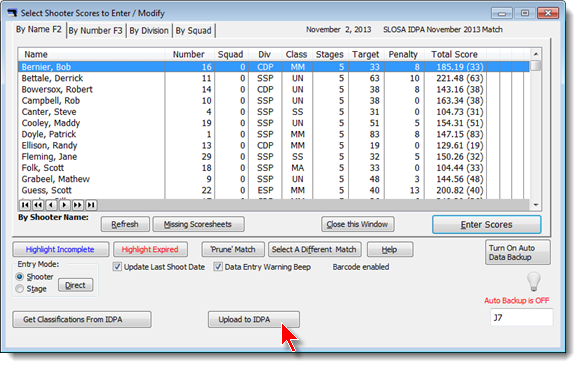Go back one page of records
This screenshot has height=368, width=581.
38,205
